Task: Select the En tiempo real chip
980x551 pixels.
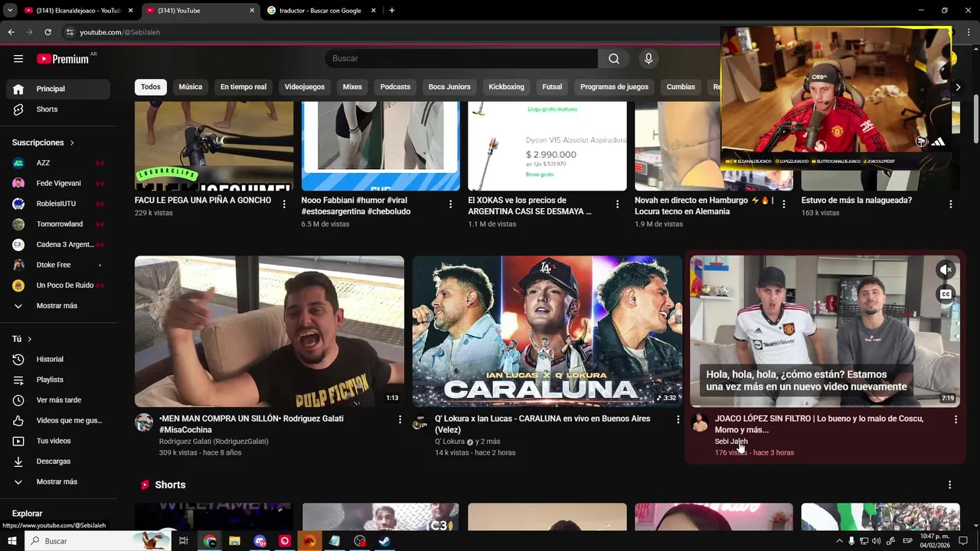Action: [243, 87]
